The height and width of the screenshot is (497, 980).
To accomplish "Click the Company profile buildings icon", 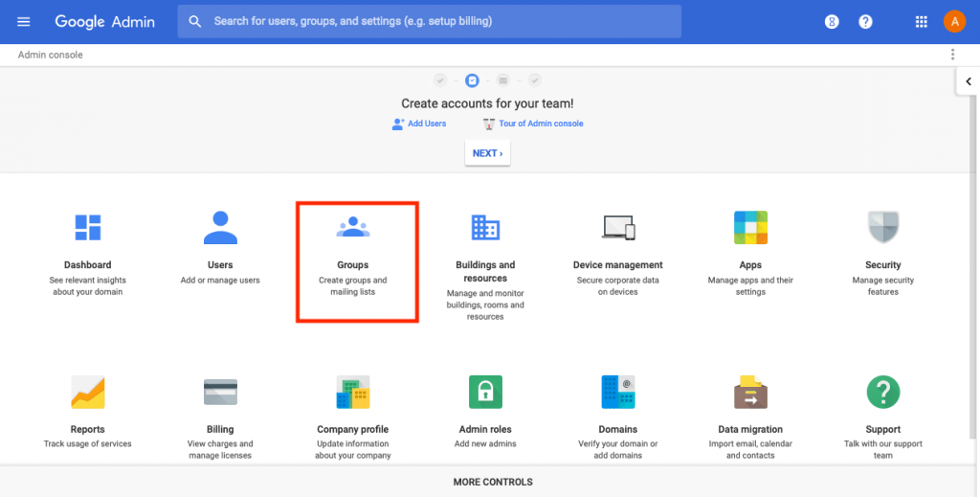I will point(352,392).
